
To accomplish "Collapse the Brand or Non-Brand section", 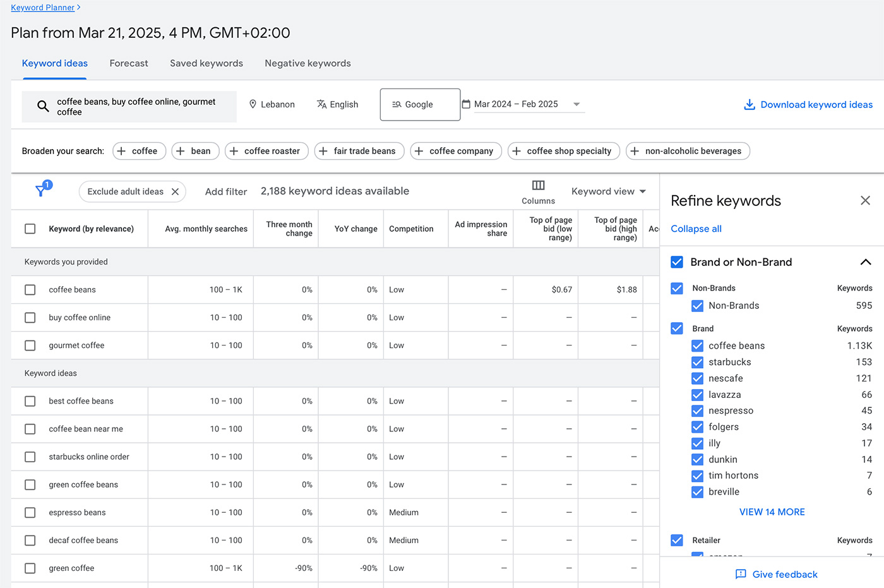I will click(866, 262).
